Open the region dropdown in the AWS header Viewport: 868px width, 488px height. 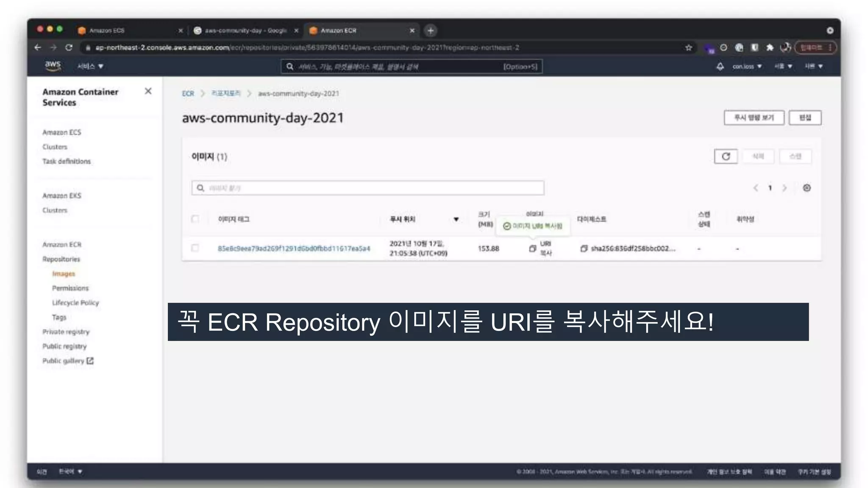click(x=783, y=67)
